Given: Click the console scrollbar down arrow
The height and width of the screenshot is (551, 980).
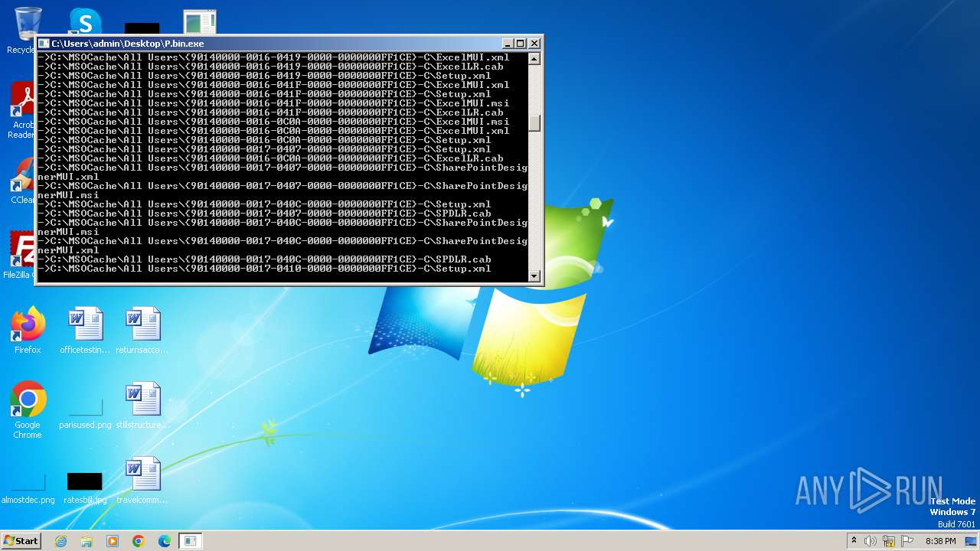Looking at the screenshot, I should (534, 276).
